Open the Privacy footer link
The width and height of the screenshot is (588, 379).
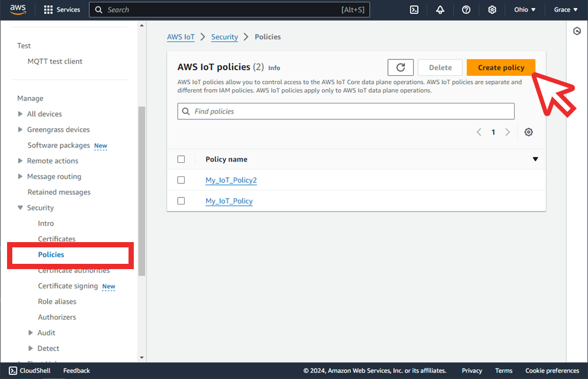pyautogui.click(x=472, y=371)
